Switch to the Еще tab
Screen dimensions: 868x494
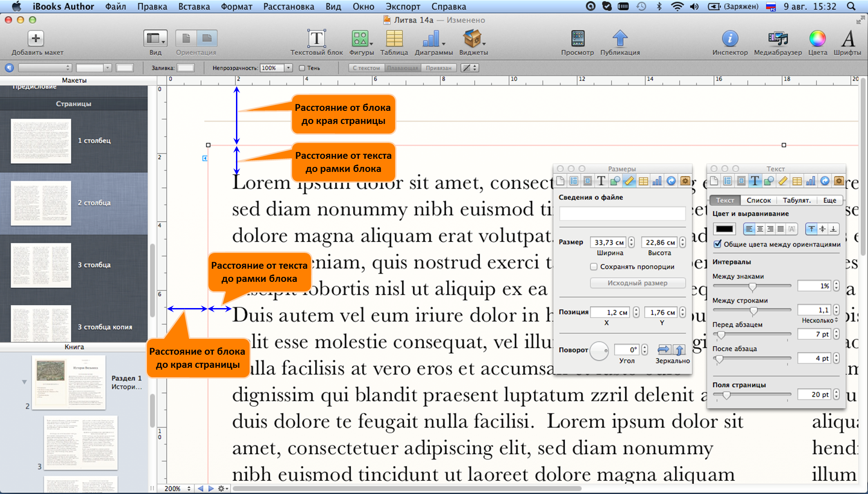[x=830, y=200]
